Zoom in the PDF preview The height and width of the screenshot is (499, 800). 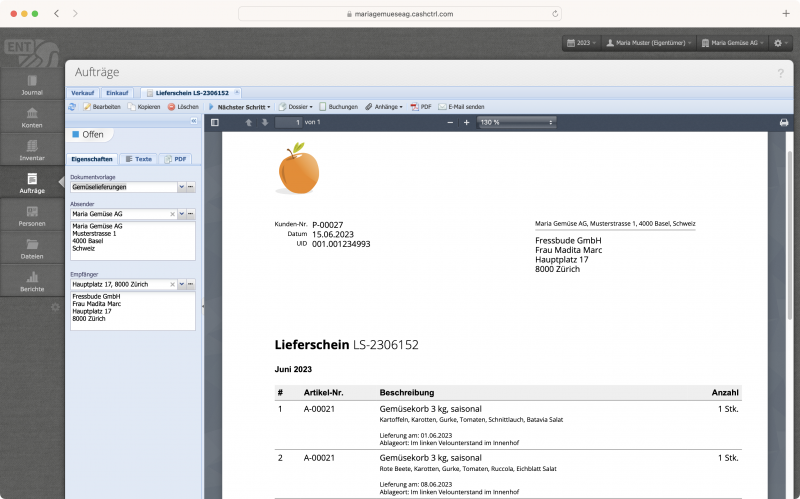[x=466, y=122]
